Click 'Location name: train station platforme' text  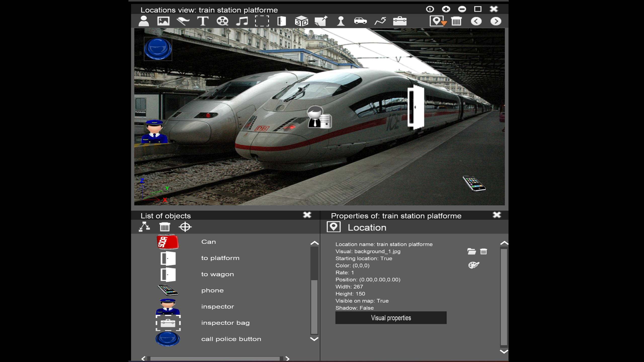point(384,244)
